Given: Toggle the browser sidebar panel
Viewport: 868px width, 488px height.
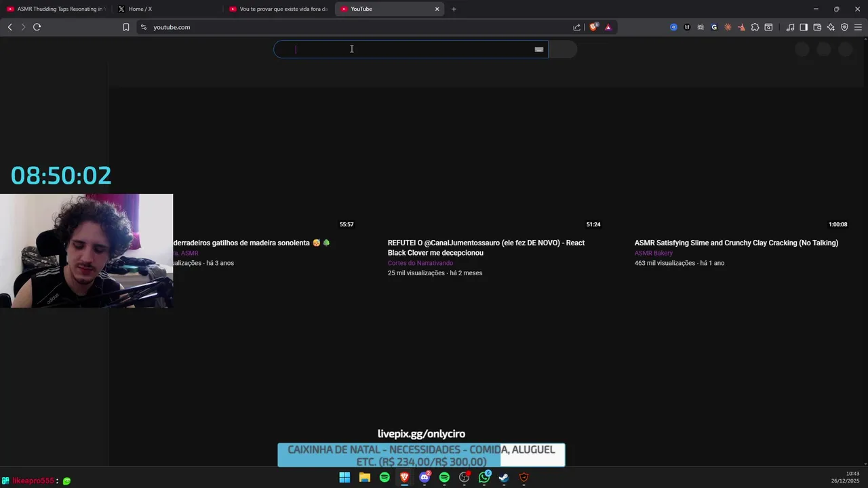Looking at the screenshot, I should pyautogui.click(x=804, y=27).
